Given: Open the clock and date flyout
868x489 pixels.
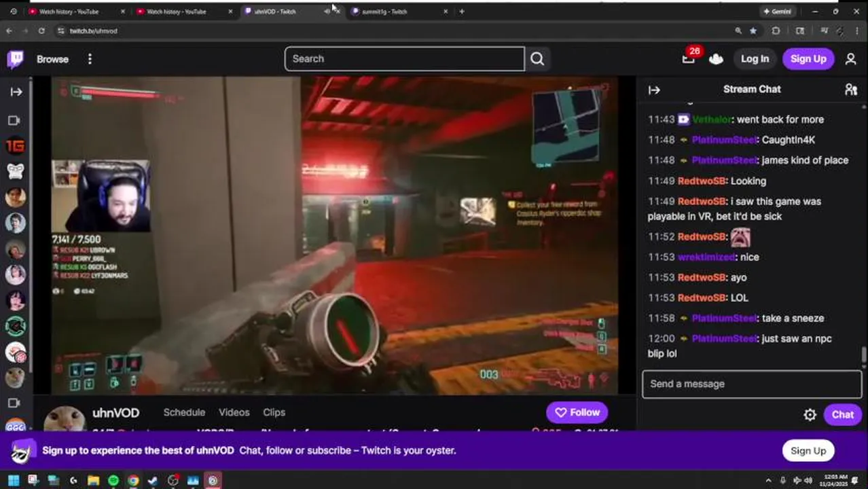Looking at the screenshot, I should (x=832, y=481).
